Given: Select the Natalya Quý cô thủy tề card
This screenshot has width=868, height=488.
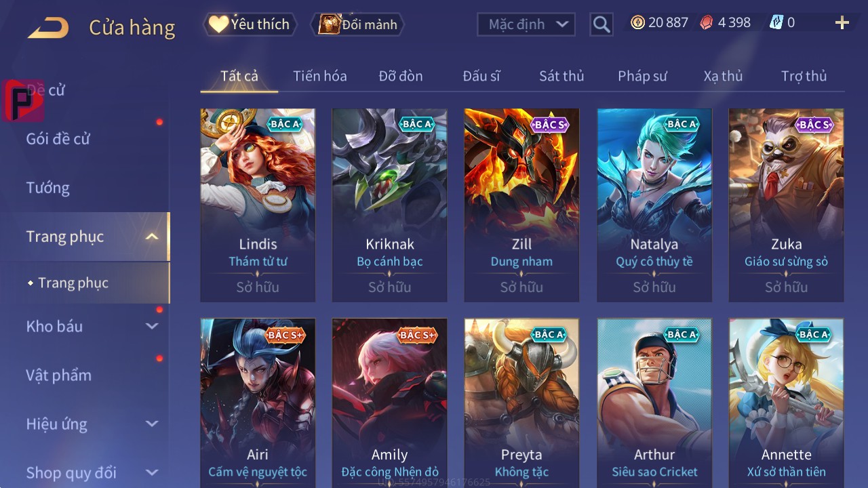Looking at the screenshot, I should click(654, 205).
